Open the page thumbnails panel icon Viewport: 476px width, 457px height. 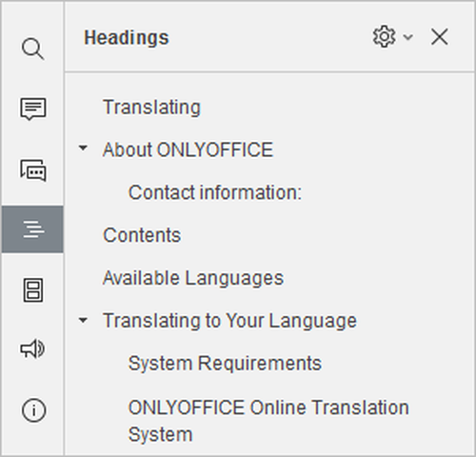coord(33,290)
